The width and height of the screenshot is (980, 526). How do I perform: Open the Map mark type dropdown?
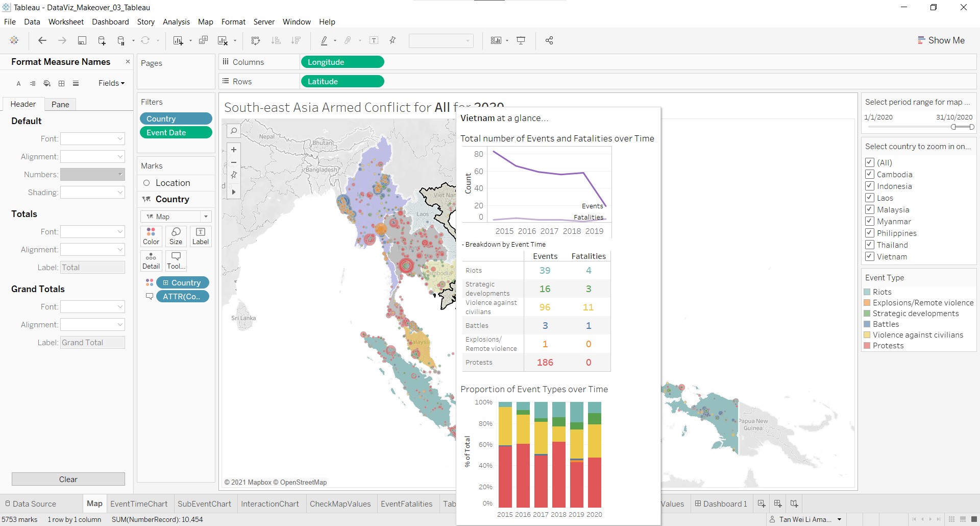point(176,217)
